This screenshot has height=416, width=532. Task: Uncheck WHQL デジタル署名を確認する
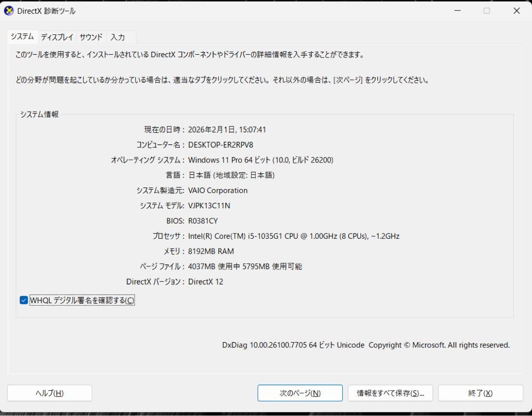point(23,300)
